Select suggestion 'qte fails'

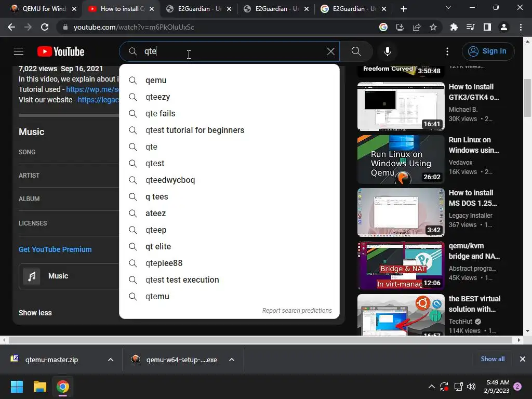(229, 113)
